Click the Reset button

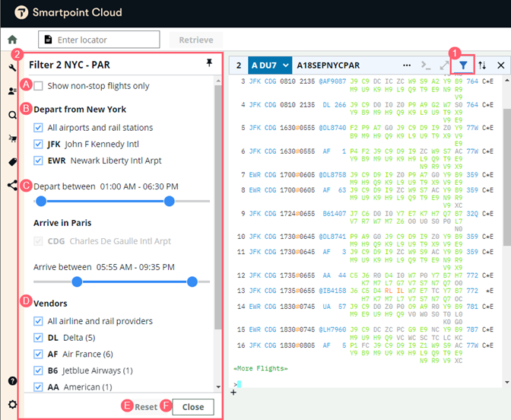coord(146,407)
